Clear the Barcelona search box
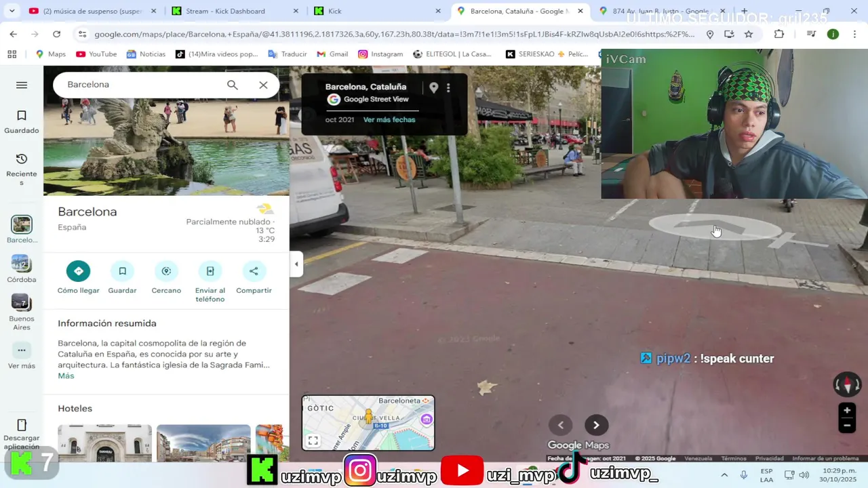Image resolution: width=868 pixels, height=488 pixels. tap(263, 85)
